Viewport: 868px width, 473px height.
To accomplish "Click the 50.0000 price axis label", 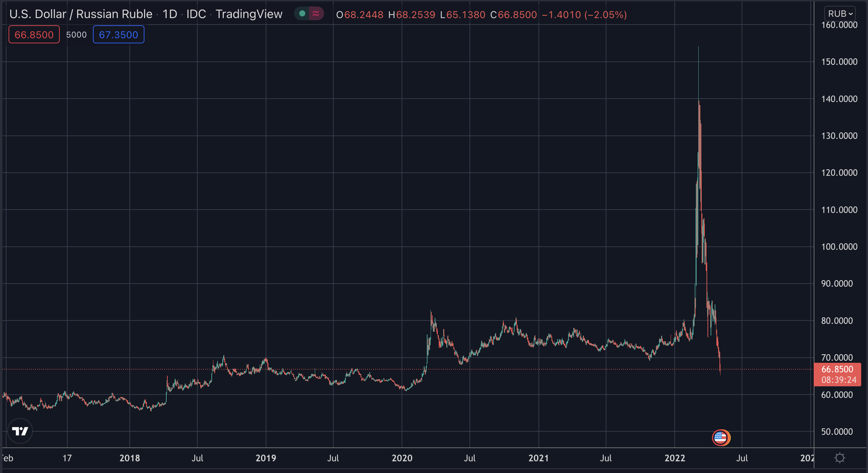I will click(837, 432).
